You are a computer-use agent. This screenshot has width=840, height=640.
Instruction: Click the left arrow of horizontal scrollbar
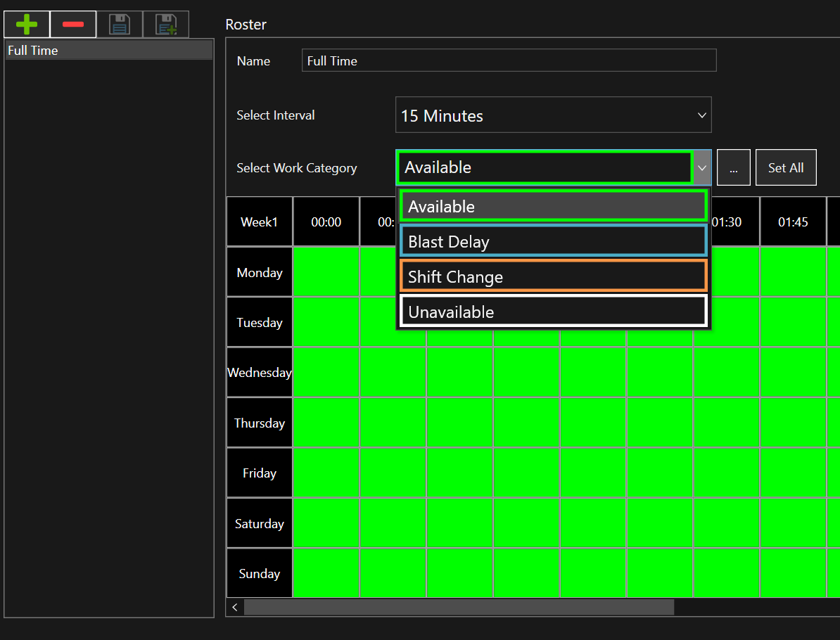235,607
